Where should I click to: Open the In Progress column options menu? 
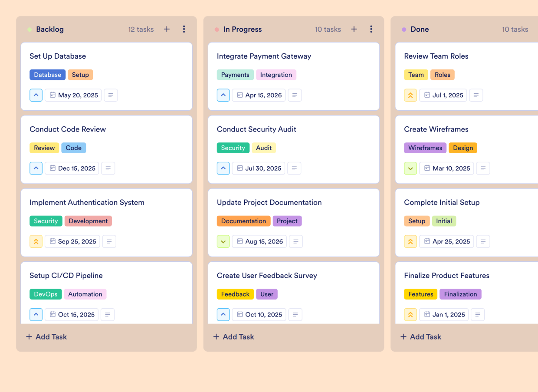click(371, 29)
